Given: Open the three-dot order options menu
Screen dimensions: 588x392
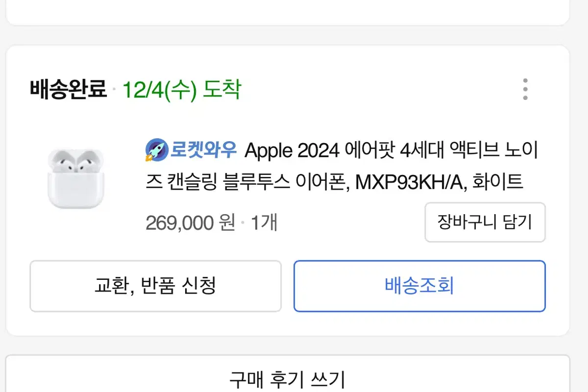Looking at the screenshot, I should tap(525, 89).
